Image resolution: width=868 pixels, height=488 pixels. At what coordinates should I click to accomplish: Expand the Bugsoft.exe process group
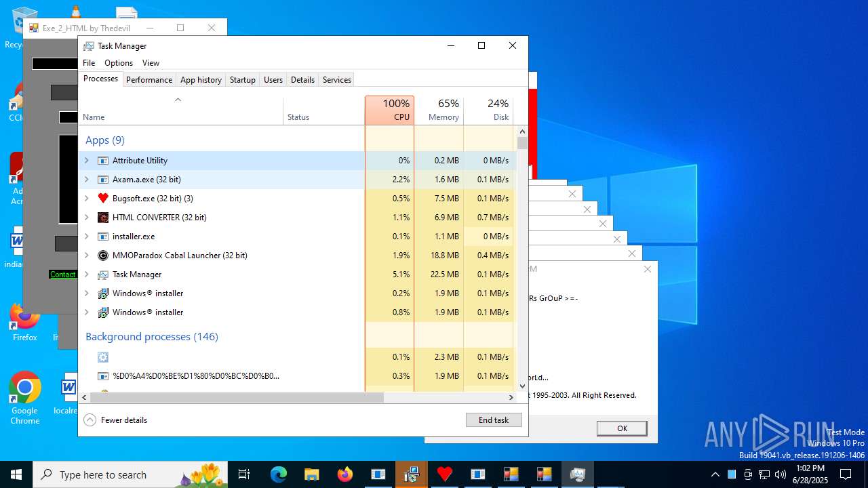[86, 199]
